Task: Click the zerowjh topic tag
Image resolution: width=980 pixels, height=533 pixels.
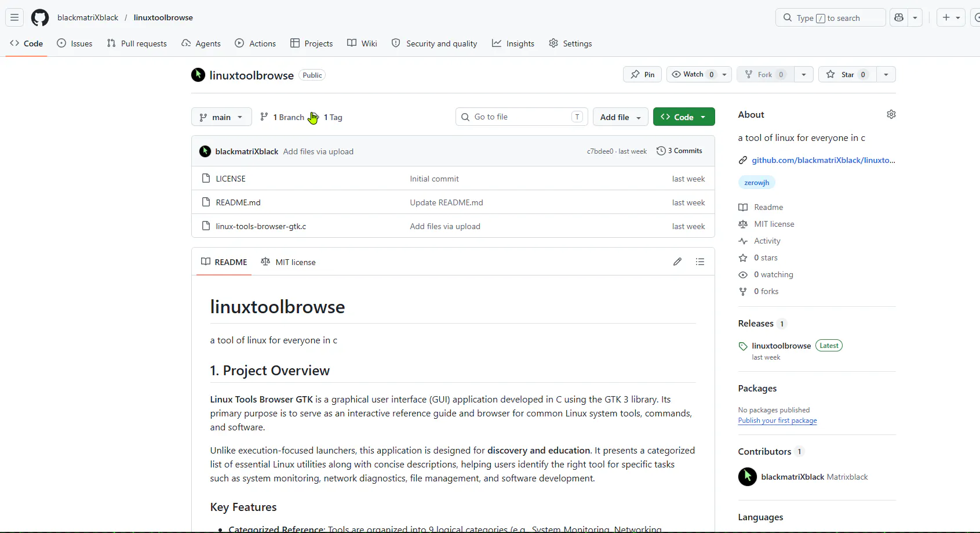Action: [x=757, y=183]
